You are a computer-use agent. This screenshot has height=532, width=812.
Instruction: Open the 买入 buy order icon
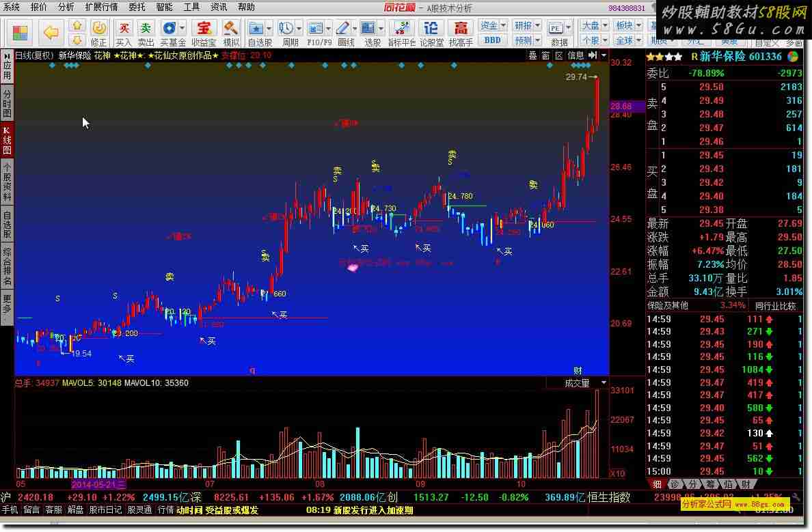pyautogui.click(x=124, y=33)
